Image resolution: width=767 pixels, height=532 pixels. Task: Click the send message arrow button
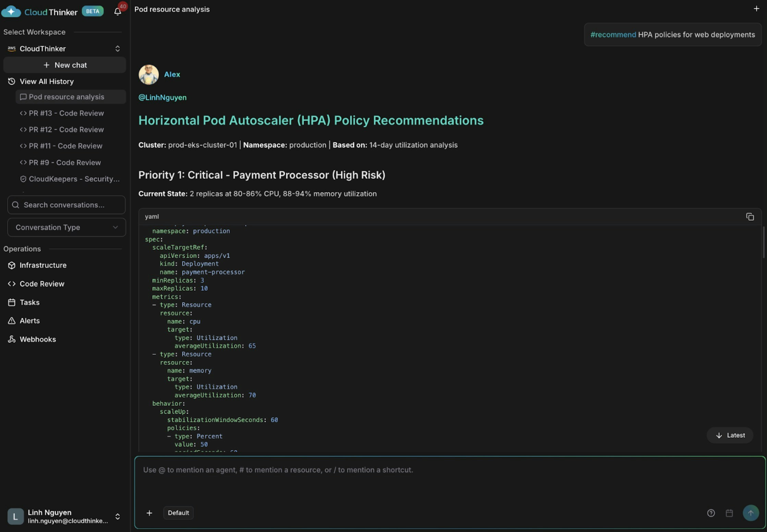coord(751,513)
